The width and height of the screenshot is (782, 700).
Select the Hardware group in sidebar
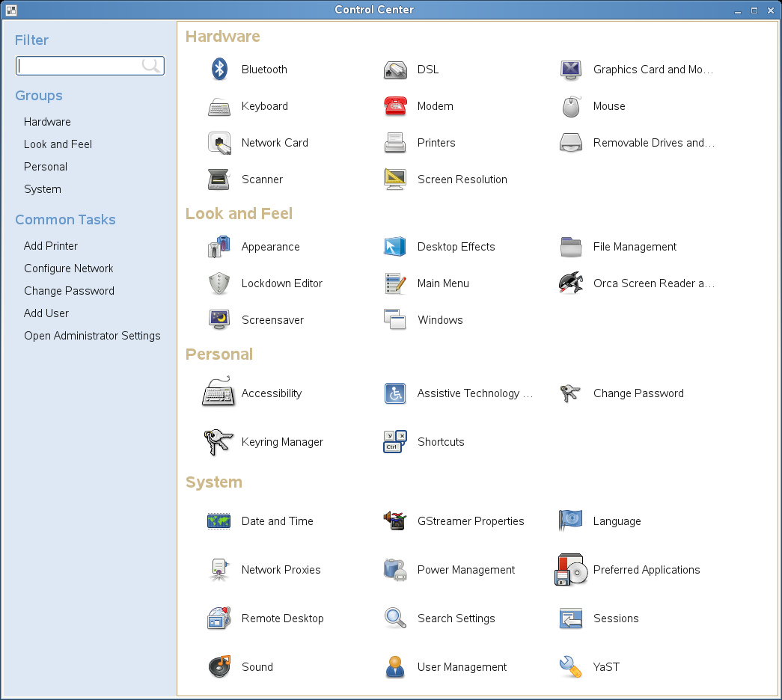click(x=47, y=122)
